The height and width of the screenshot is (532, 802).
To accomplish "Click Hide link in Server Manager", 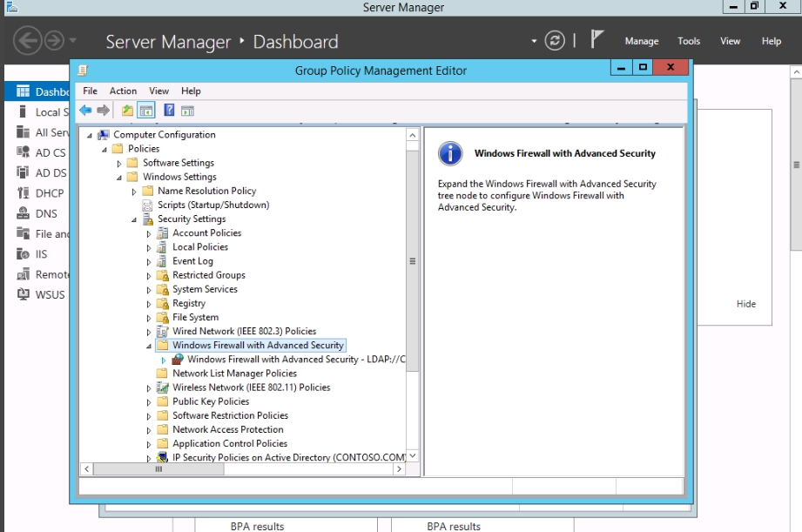I will click(746, 304).
